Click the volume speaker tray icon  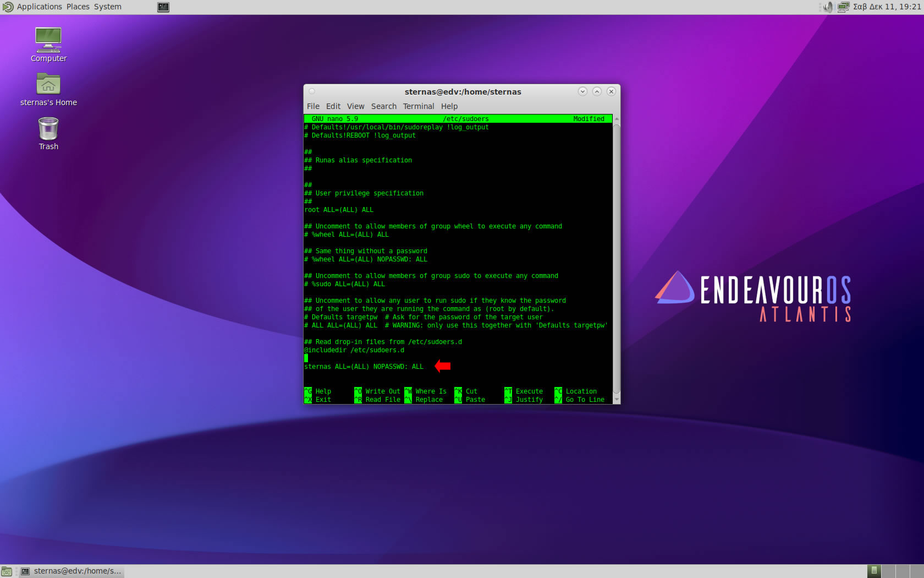point(827,7)
